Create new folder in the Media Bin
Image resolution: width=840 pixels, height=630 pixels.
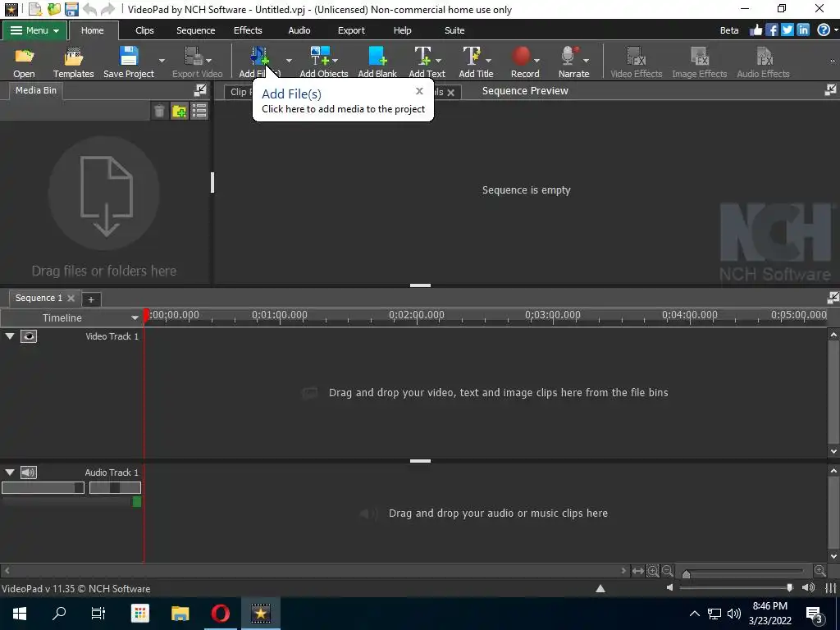pos(179,111)
